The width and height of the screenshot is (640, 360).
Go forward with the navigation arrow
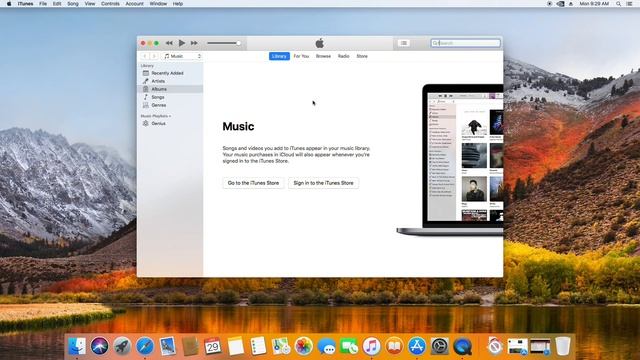point(154,56)
